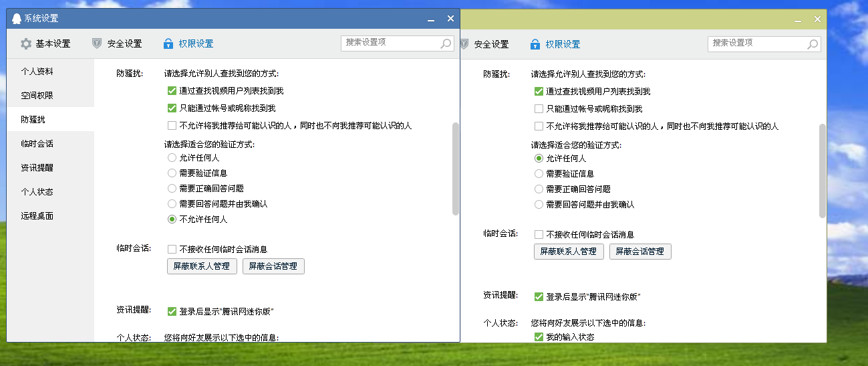Select 需要正确回答问题 radio in back window

(x=539, y=189)
